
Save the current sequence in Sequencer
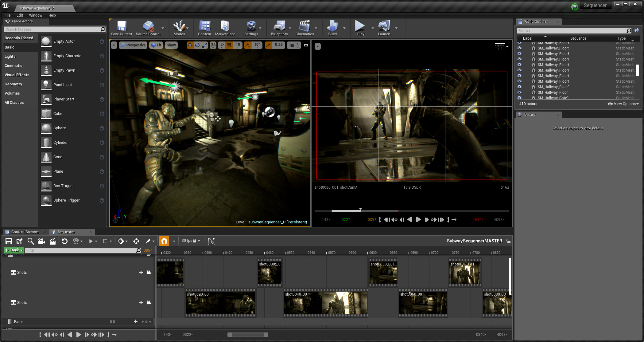[8, 241]
